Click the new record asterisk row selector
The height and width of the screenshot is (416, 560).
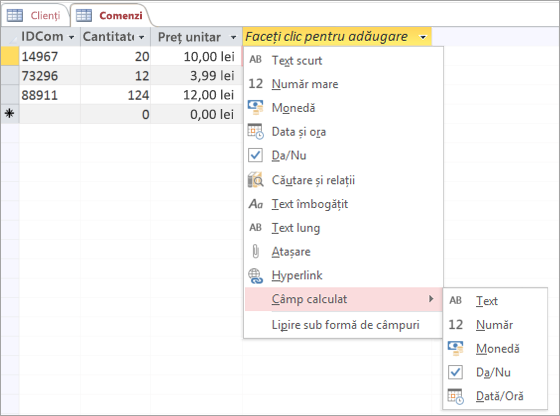click(10, 114)
